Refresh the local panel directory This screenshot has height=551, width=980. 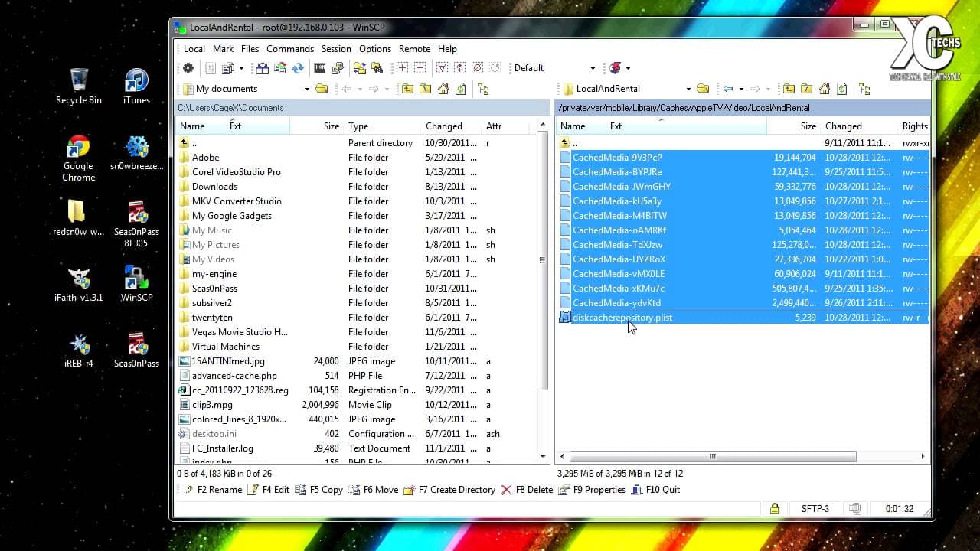click(461, 89)
